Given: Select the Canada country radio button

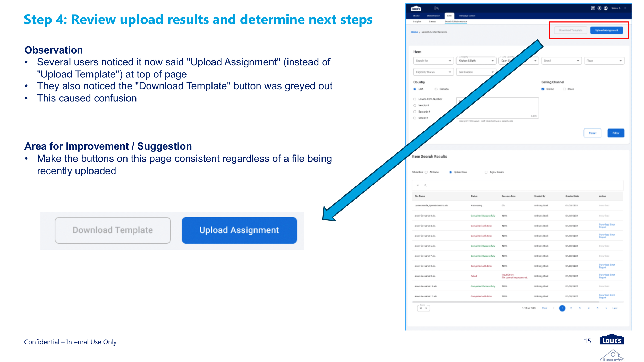Looking at the screenshot, I should pyautogui.click(x=436, y=89).
